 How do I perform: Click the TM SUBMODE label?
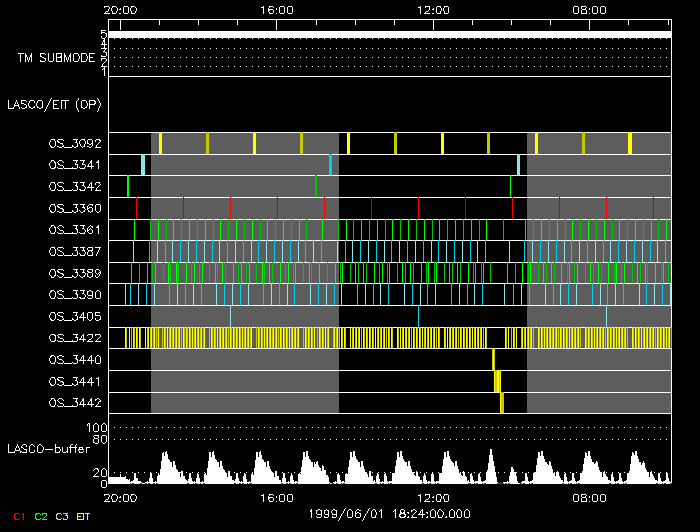tap(56, 58)
